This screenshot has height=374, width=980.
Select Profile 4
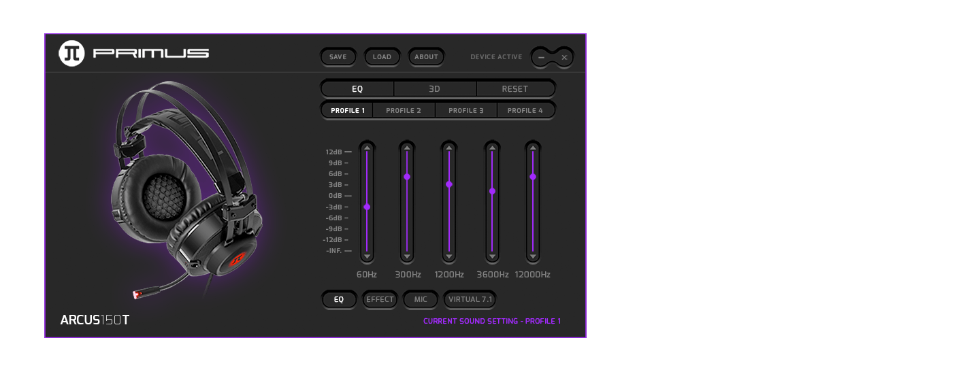tap(525, 110)
